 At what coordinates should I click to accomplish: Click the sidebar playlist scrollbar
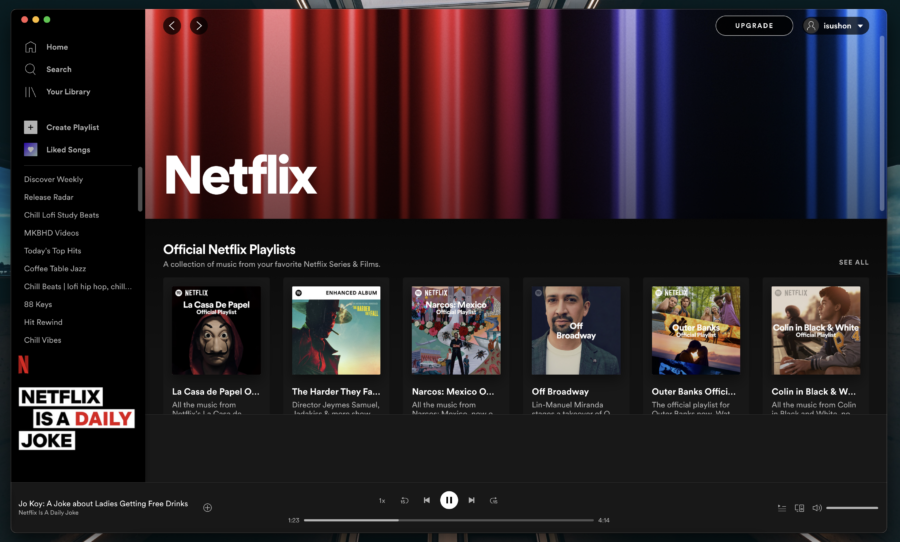139,189
